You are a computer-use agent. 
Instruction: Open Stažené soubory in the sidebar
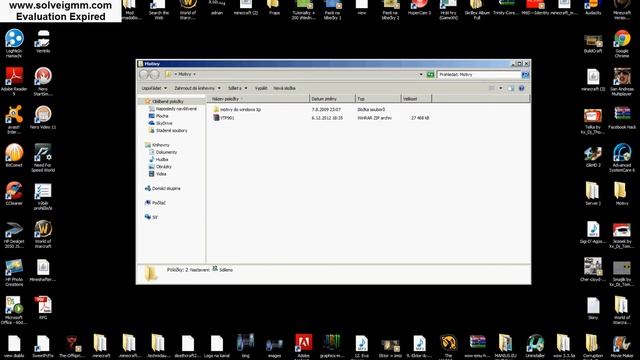(168, 131)
